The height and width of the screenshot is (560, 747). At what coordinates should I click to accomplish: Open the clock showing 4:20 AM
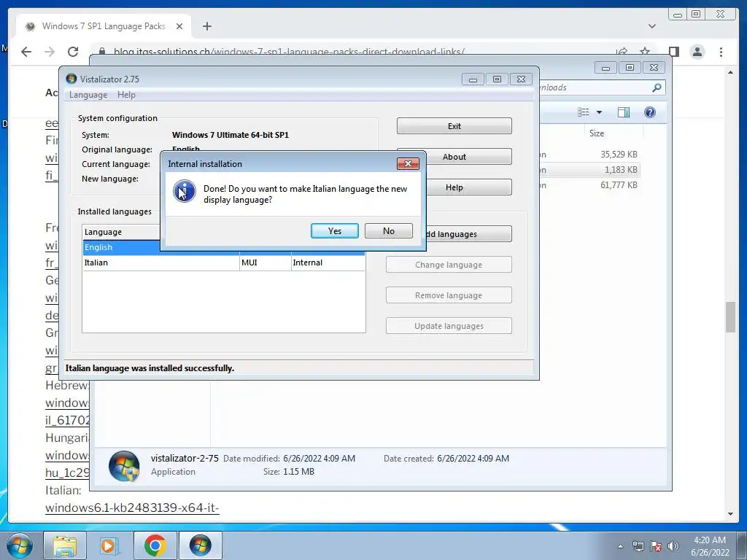coord(710,546)
